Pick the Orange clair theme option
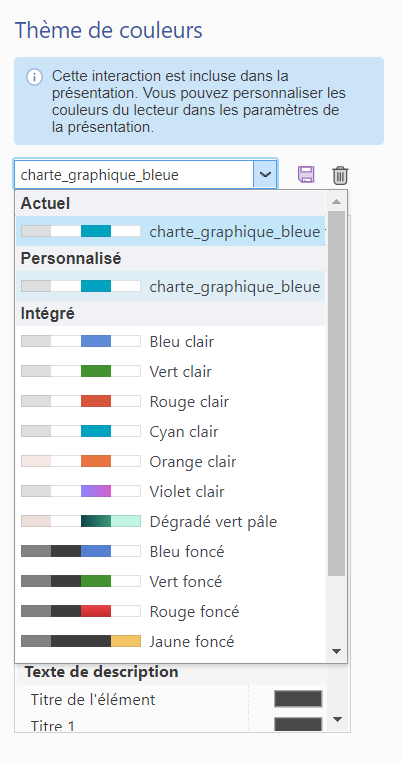The width and height of the screenshot is (402, 762). click(x=171, y=461)
